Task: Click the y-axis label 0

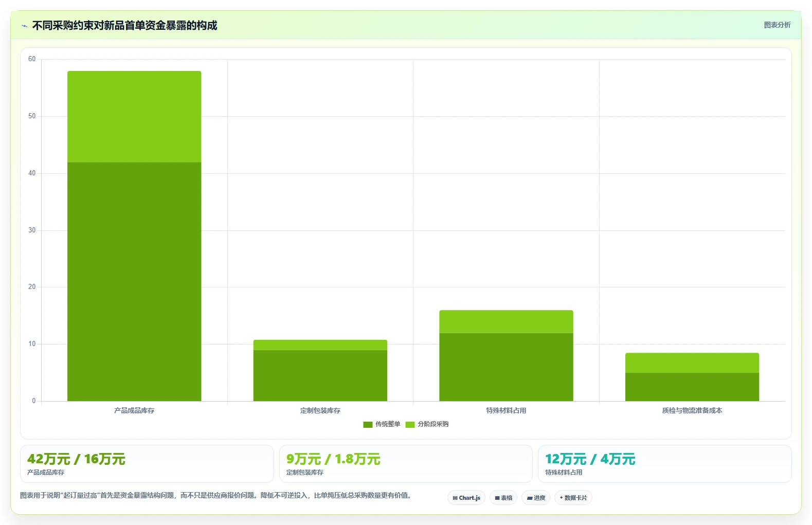Action: [34, 401]
